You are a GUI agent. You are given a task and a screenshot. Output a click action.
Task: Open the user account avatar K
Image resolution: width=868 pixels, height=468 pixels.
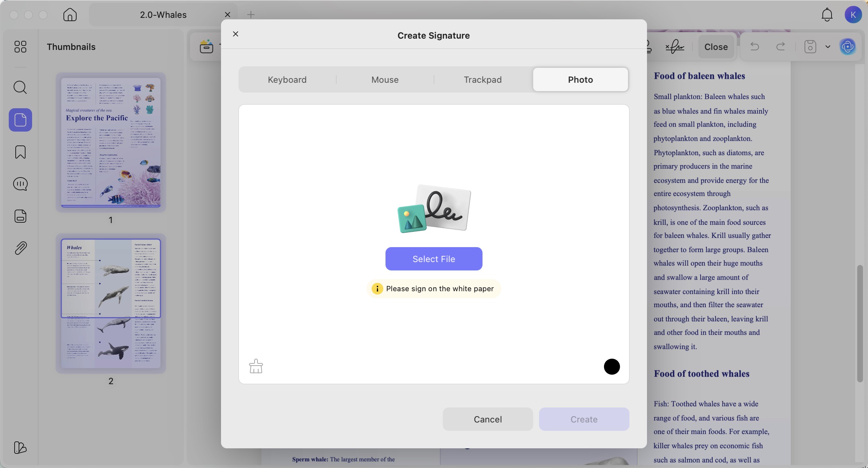(853, 15)
